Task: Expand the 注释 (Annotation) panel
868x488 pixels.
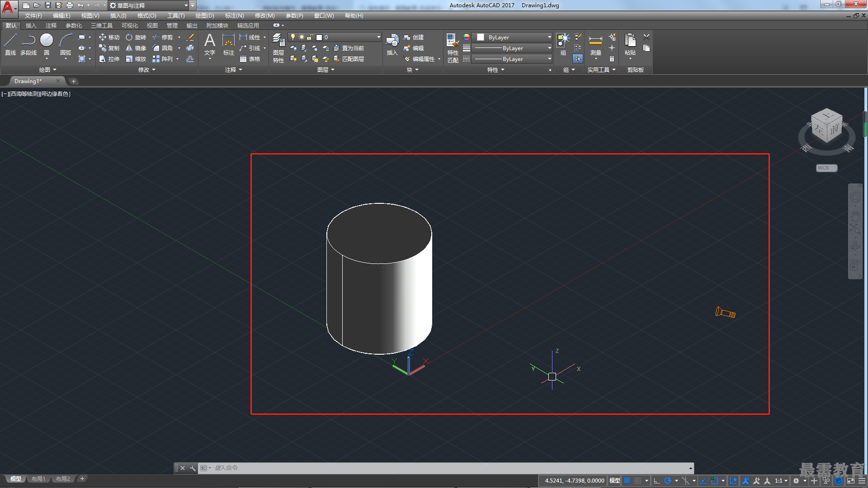Action: 234,70
